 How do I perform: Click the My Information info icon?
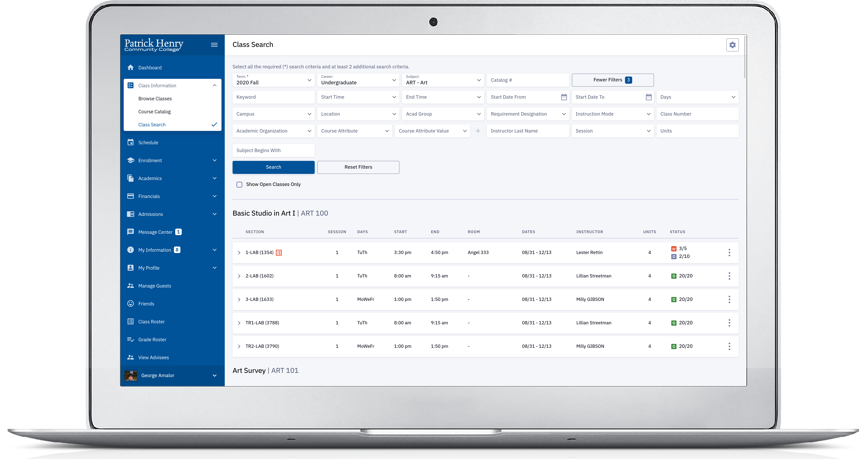tap(130, 250)
